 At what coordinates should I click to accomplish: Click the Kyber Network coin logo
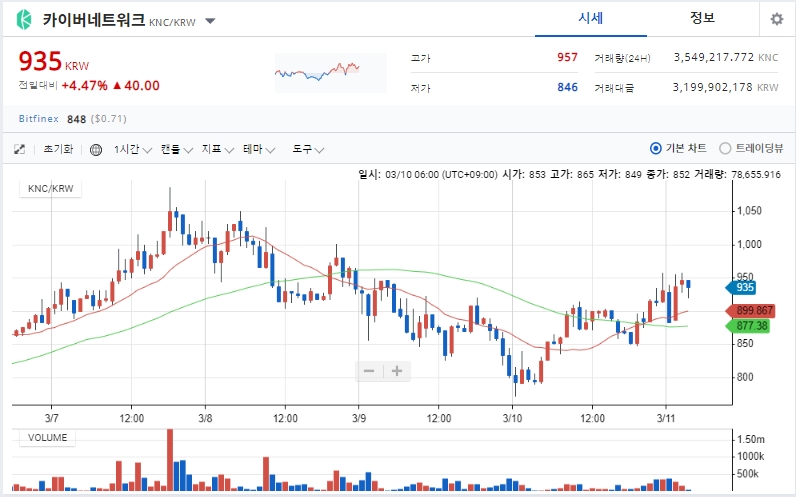pos(24,20)
